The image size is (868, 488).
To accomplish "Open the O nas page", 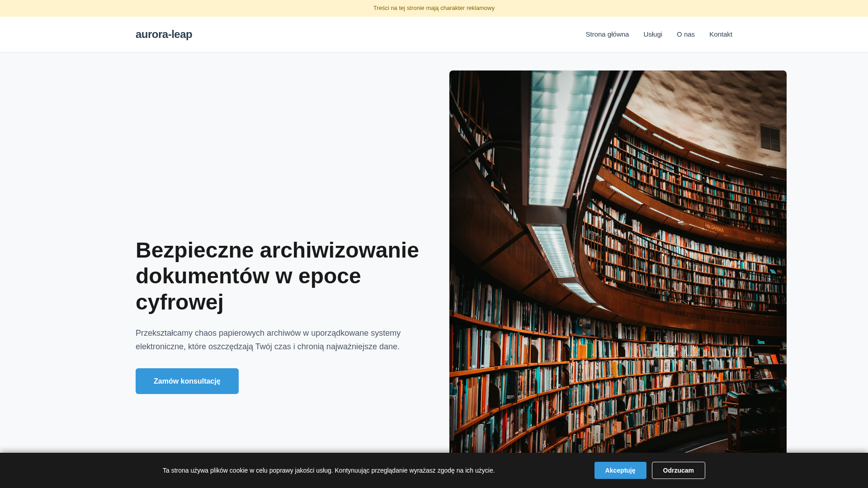I will coord(685,34).
